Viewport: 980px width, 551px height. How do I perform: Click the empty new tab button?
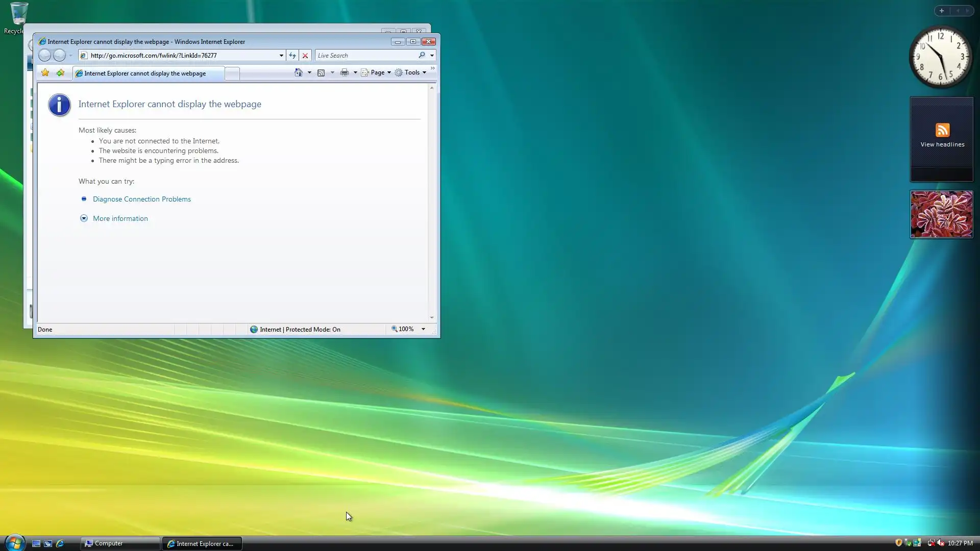point(232,73)
